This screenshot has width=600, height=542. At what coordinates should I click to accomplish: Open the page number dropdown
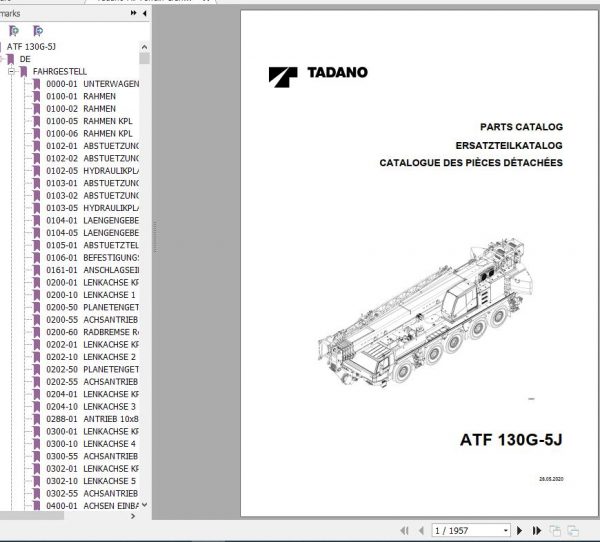pyautogui.click(x=505, y=531)
